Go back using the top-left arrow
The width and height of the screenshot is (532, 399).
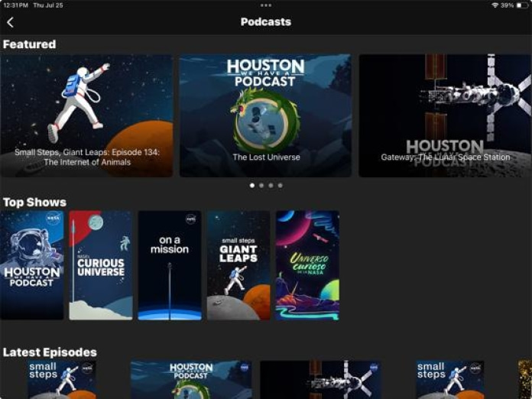click(10, 23)
